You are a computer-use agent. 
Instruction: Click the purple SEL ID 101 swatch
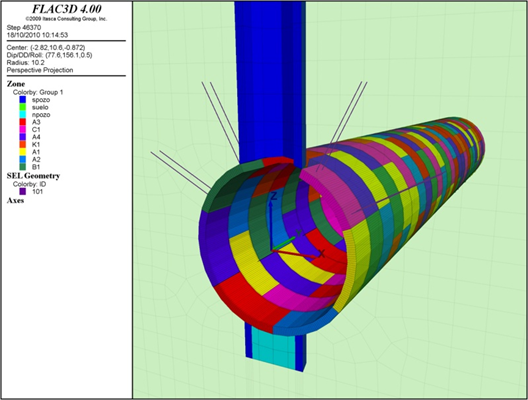tap(23, 192)
